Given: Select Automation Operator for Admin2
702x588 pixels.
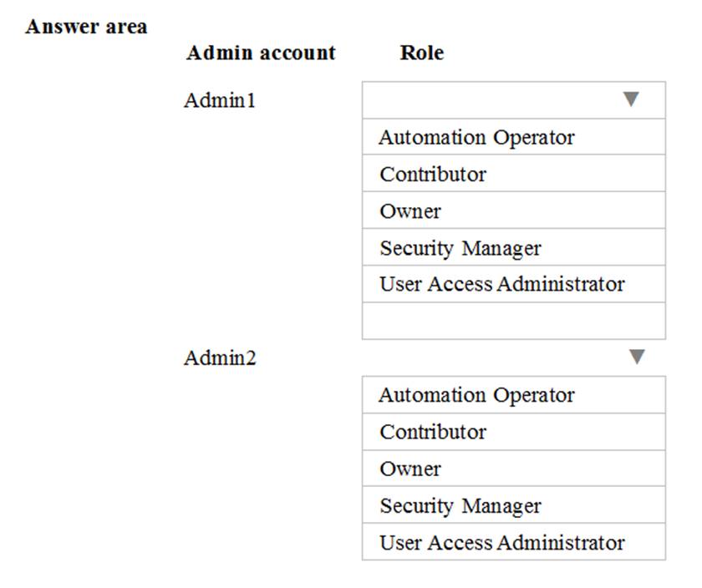Looking at the screenshot, I should 476,395.
